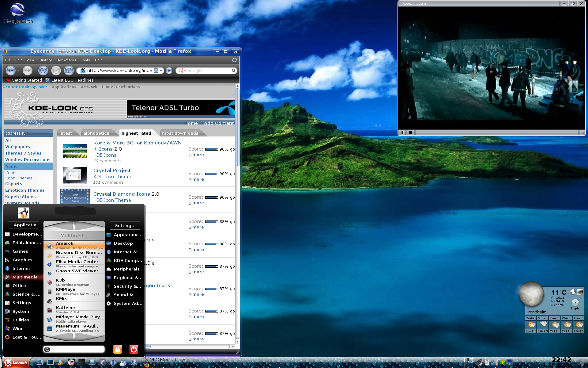This screenshot has height=368, width=588.
Task: Collapse the CONTENT sidebar panel
Action: coord(51,133)
